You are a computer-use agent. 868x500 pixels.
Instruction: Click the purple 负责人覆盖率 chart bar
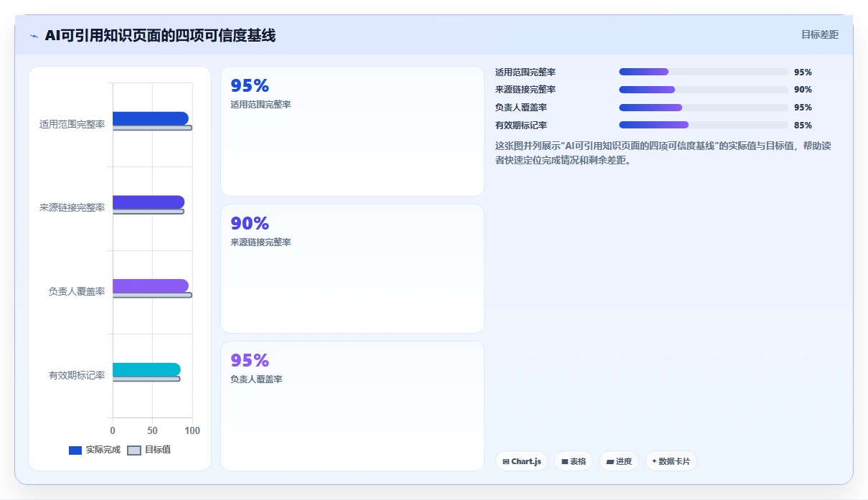[x=151, y=286]
